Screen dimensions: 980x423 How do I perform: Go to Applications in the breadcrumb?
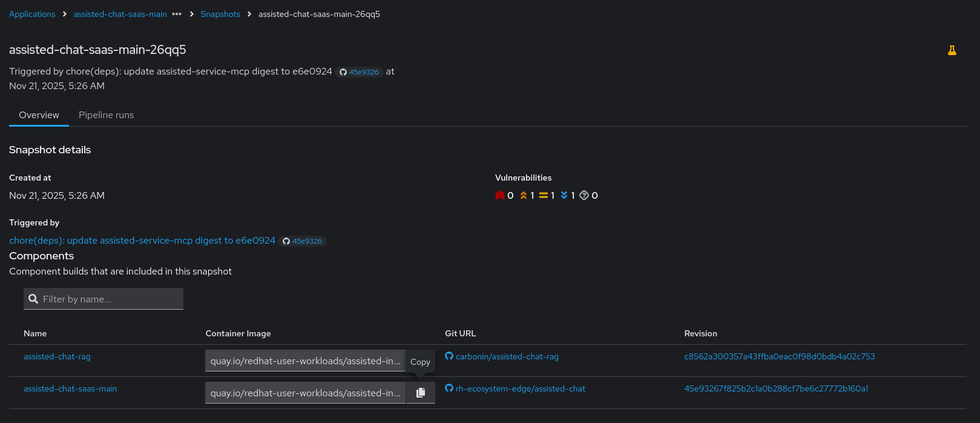(x=32, y=14)
